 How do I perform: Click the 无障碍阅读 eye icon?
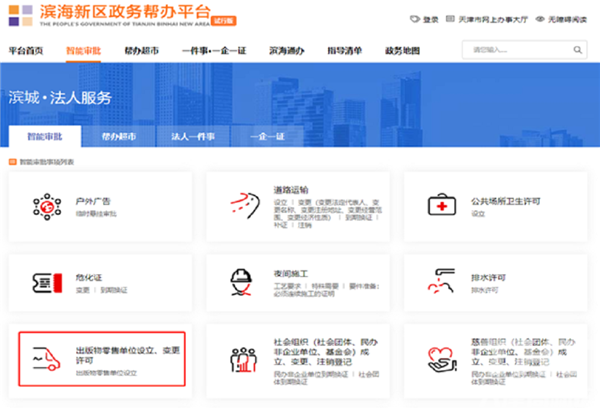click(540, 19)
